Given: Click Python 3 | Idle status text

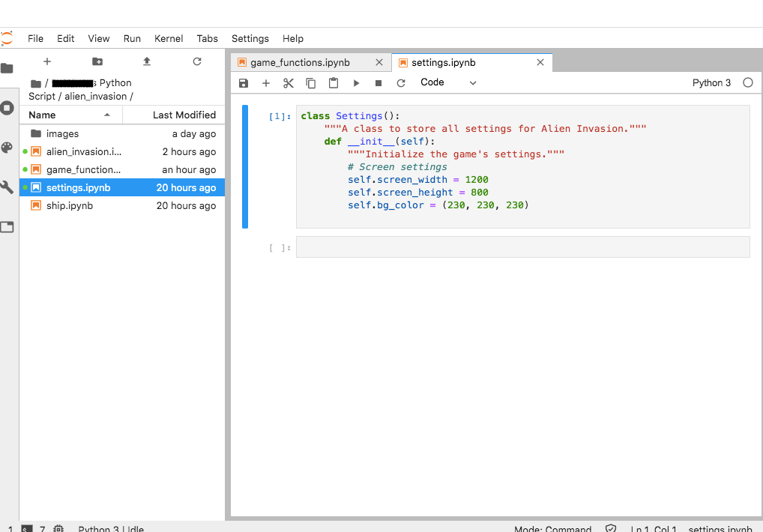Looking at the screenshot, I should [x=111, y=528].
